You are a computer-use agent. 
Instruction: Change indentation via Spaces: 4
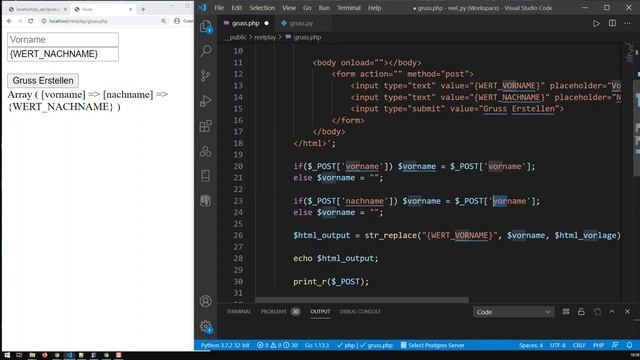[x=531, y=345]
